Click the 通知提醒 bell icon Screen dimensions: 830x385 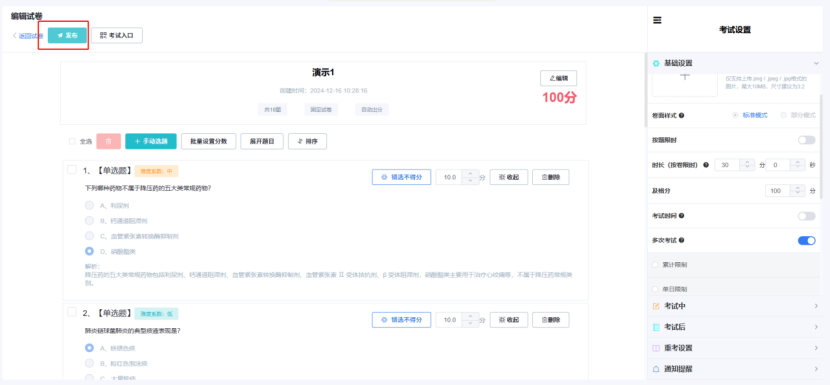[656, 369]
